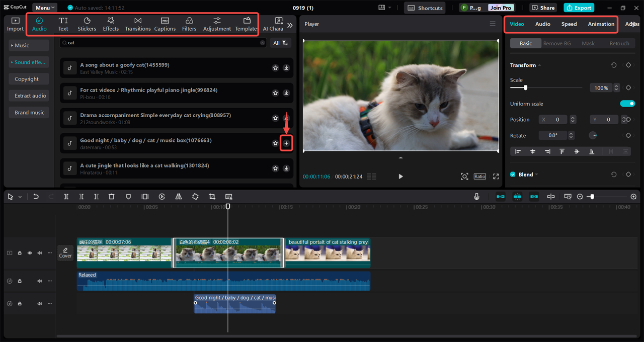Switch to the Animation tab
The image size is (644, 342).
[x=601, y=24]
